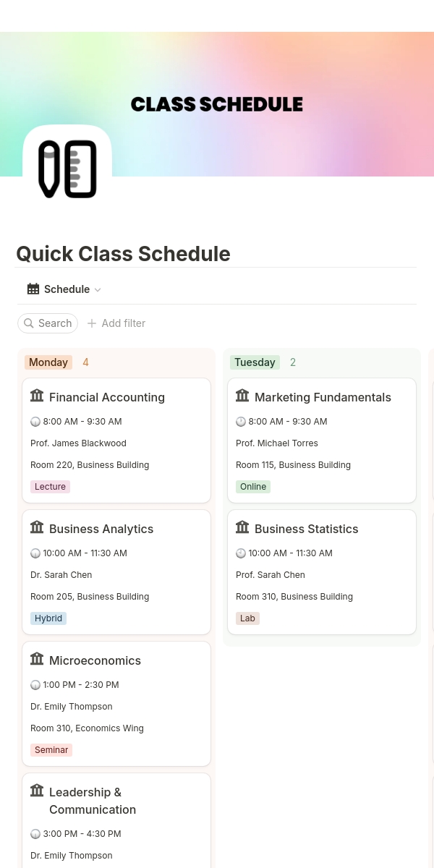
Task: Add a filter to the schedule
Action: pos(116,323)
